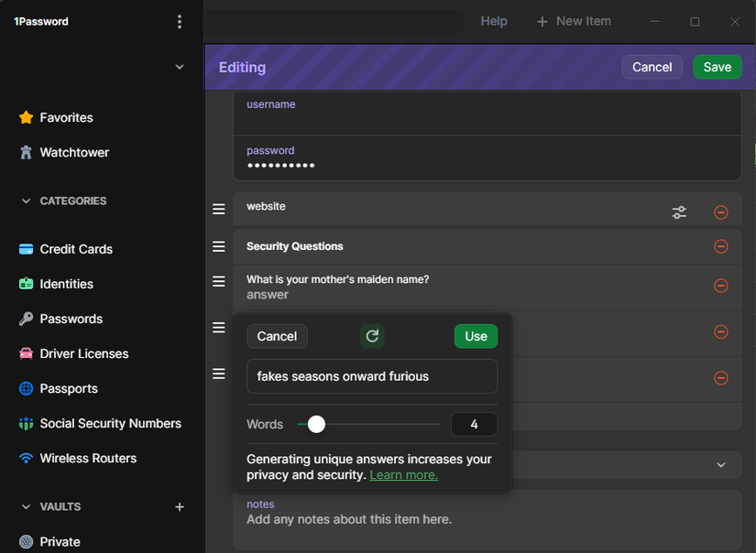Remove the Security Questions section

[x=721, y=246]
